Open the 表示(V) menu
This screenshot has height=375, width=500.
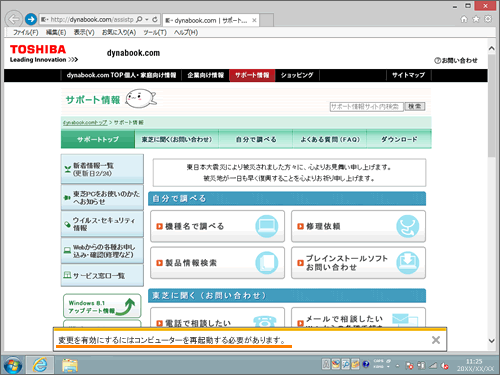[x=84, y=32]
